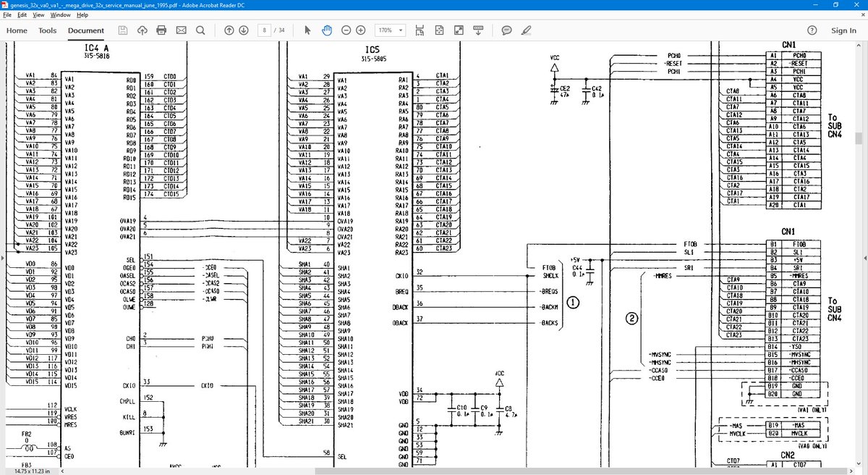Zoom in with plus icon
The height and width of the screenshot is (475, 868).
(x=361, y=30)
